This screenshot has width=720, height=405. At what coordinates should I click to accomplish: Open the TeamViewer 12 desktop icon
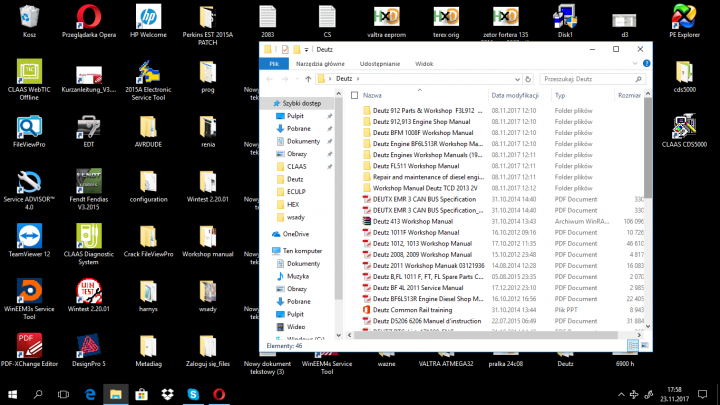coord(30,236)
